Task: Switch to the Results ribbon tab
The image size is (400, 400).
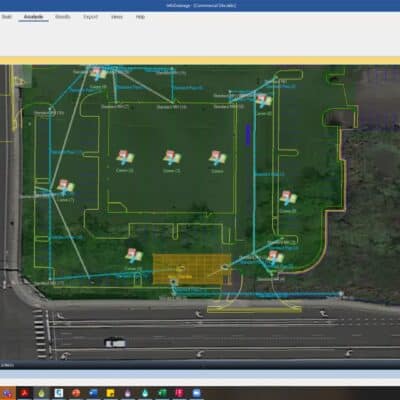Action: [63, 17]
